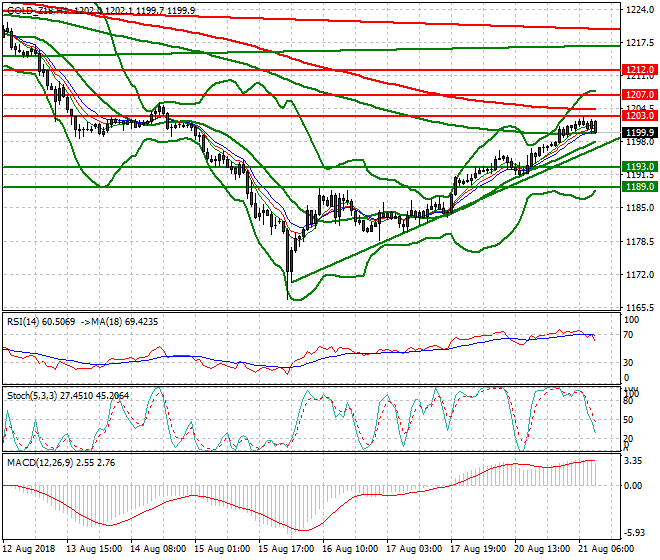
Task: Click the 1178.5 price axis value
Action: pos(640,242)
